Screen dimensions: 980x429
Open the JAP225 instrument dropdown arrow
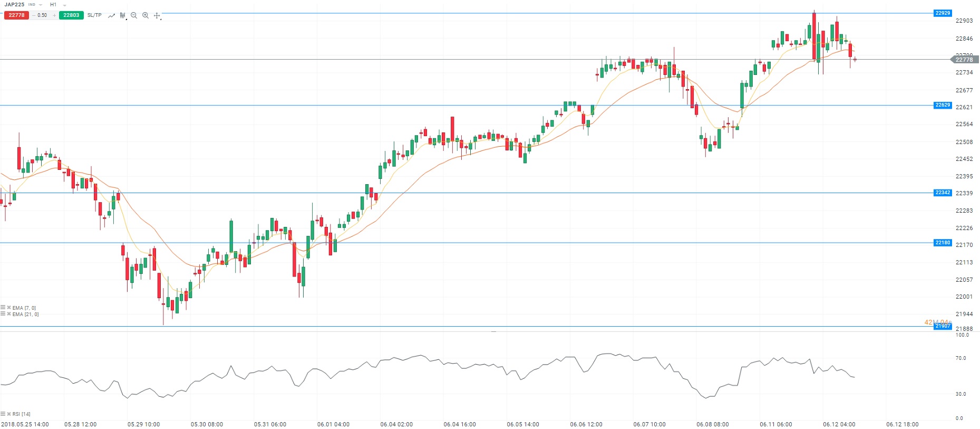(x=41, y=5)
